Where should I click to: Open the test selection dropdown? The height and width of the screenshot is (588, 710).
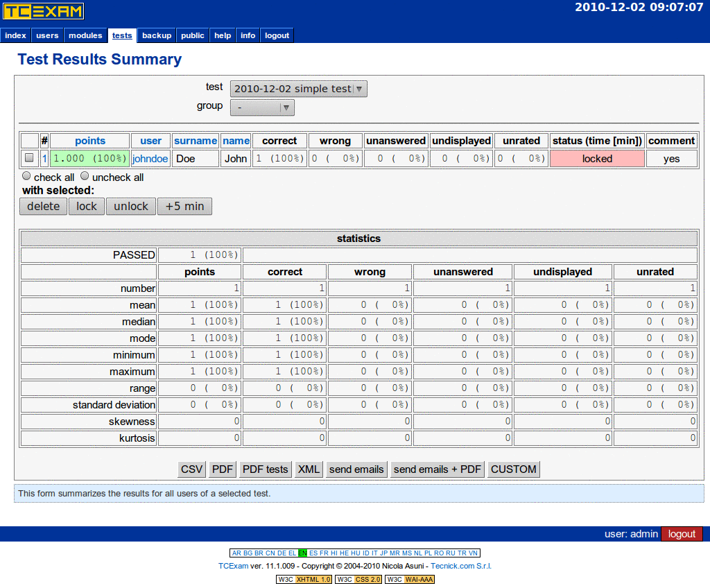tap(298, 89)
